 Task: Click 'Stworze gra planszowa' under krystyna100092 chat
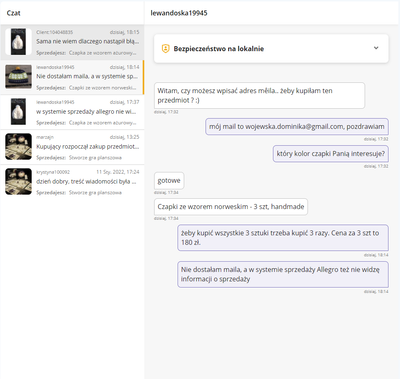tap(95, 193)
